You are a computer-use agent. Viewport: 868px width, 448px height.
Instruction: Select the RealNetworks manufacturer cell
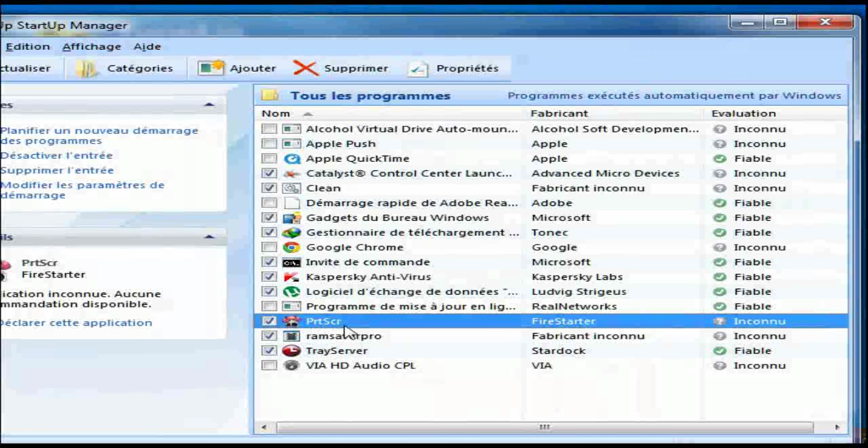point(574,307)
